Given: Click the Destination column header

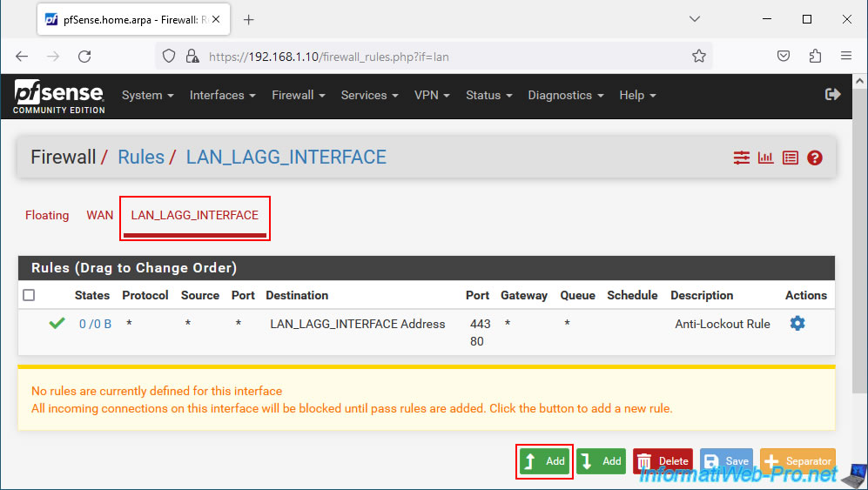Looking at the screenshot, I should 297,295.
